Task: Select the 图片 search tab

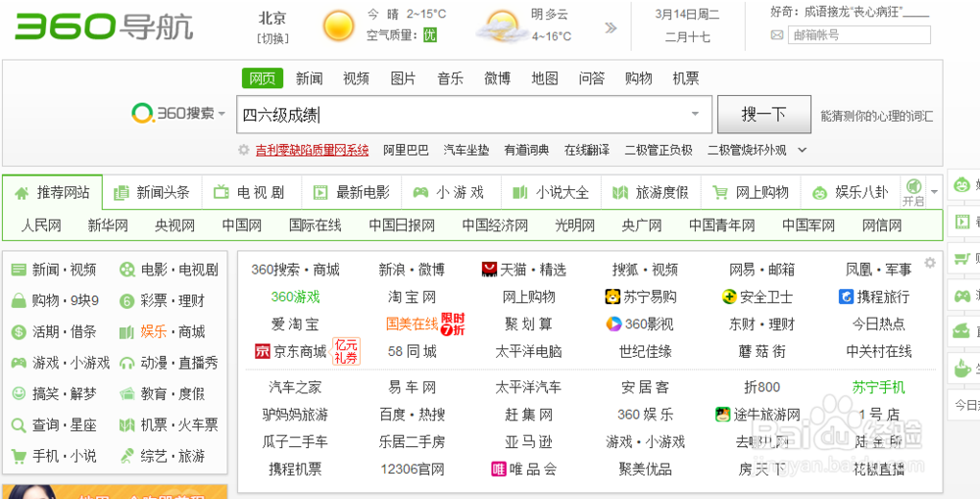Action: (x=403, y=78)
